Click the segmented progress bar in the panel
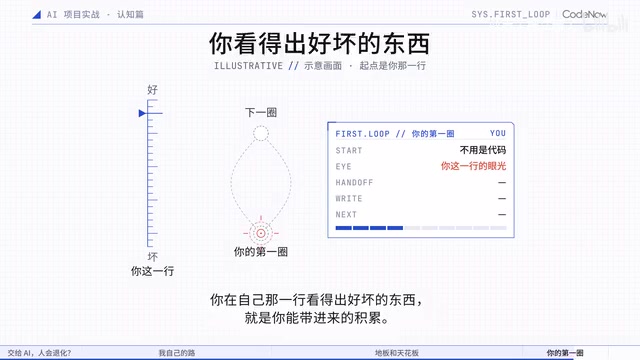Image resolution: width=640 pixels, height=360 pixels. tap(421, 228)
